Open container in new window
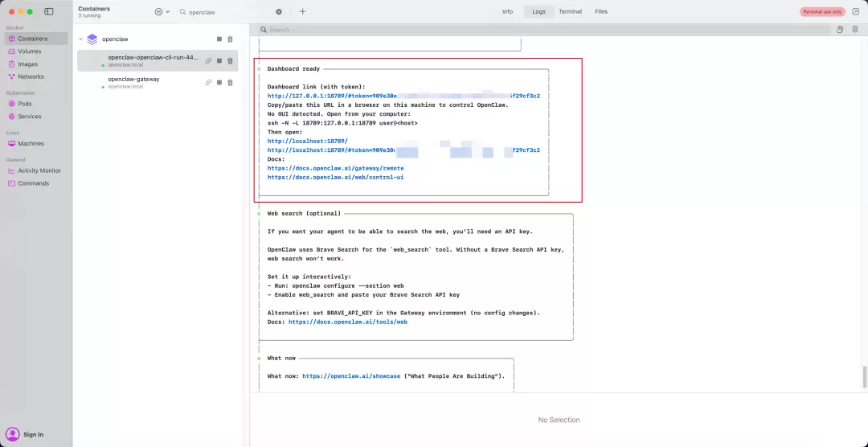868x447 pixels. click(854, 12)
